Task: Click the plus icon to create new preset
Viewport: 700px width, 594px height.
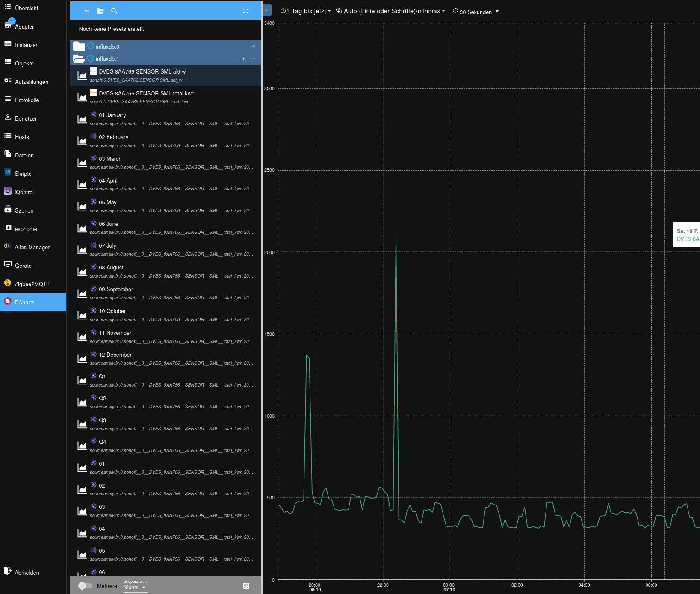Action: pyautogui.click(x=86, y=11)
